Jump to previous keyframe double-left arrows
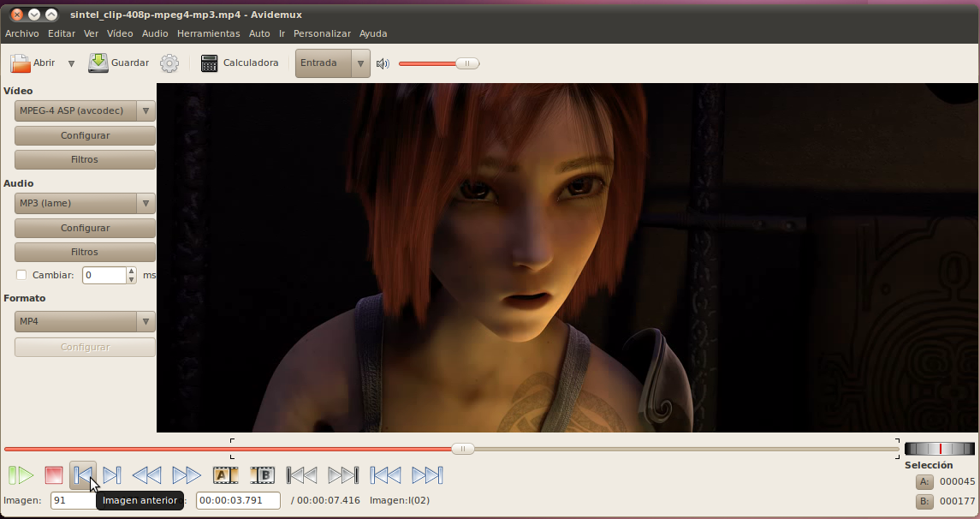This screenshot has height=519, width=980. (x=147, y=475)
